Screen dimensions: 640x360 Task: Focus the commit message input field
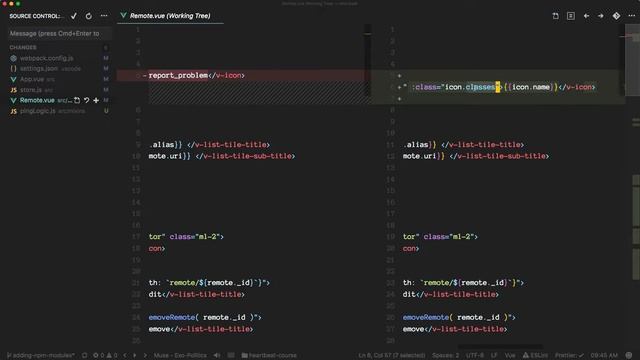60,33
